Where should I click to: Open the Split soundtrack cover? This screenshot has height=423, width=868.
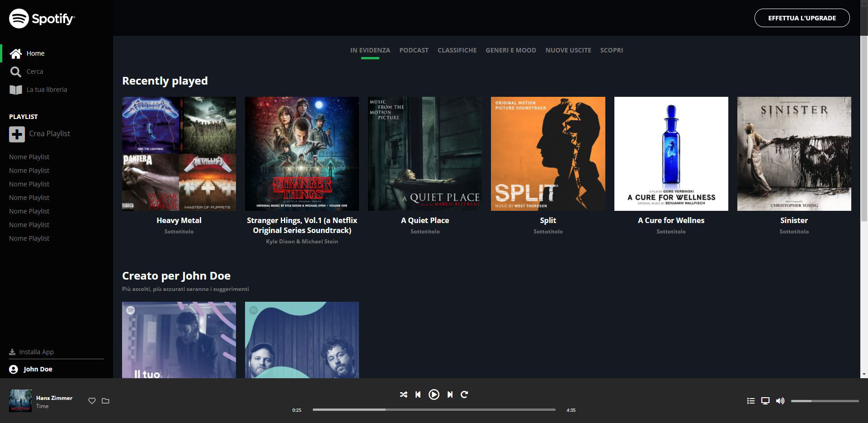pos(548,154)
